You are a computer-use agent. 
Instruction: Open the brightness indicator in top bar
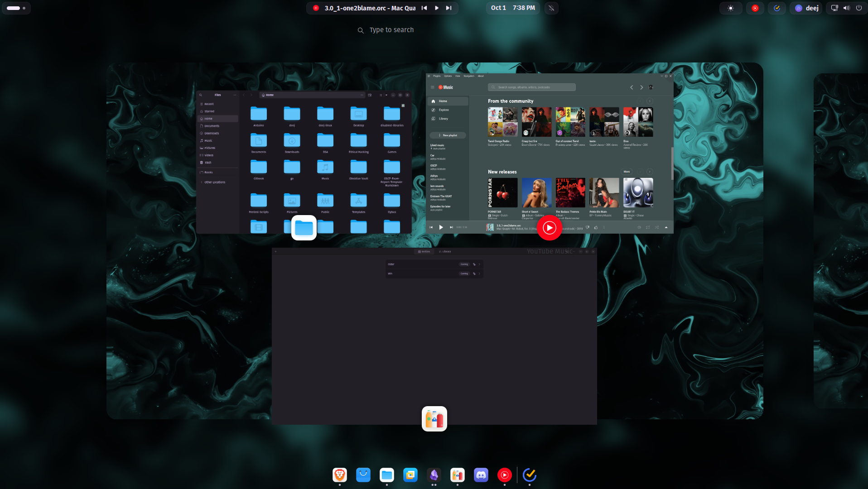click(x=731, y=8)
